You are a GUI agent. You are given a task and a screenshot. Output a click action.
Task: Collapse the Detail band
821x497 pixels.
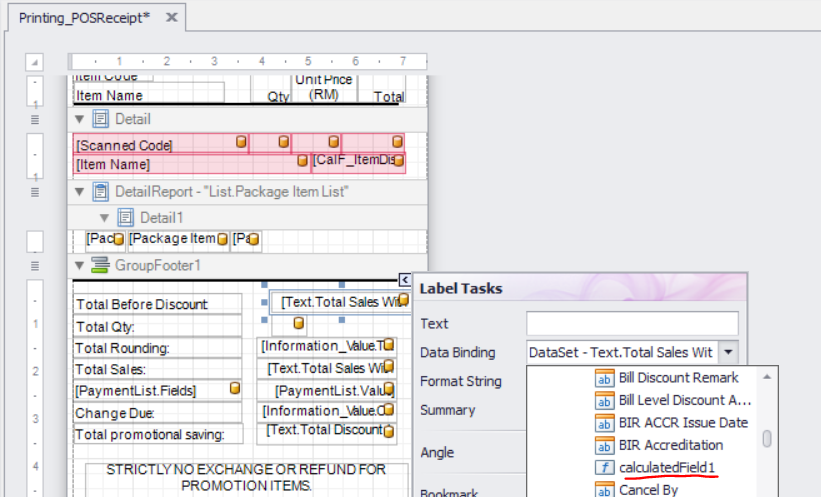click(80, 119)
